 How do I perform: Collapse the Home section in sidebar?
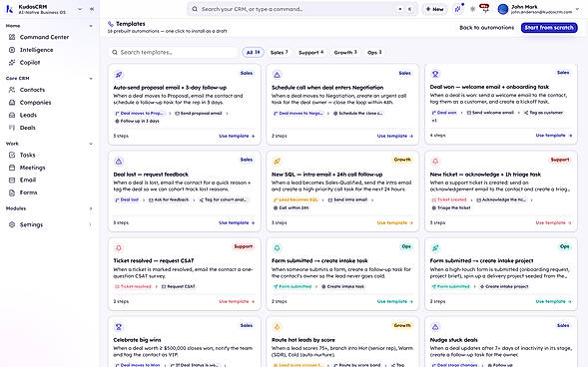pos(91,26)
